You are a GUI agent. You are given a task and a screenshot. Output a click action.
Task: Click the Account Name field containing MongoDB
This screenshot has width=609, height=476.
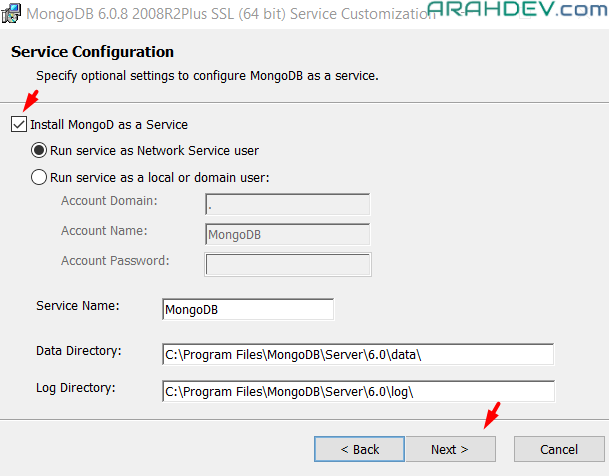point(287,235)
